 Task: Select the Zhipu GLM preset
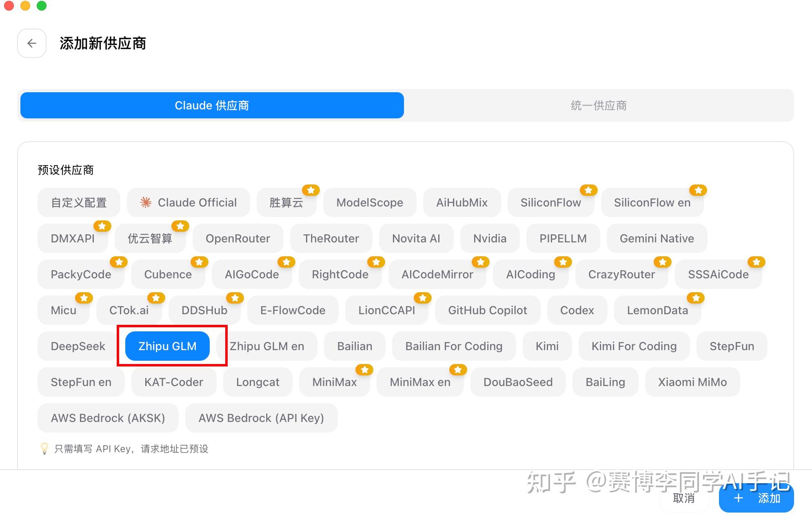167,346
